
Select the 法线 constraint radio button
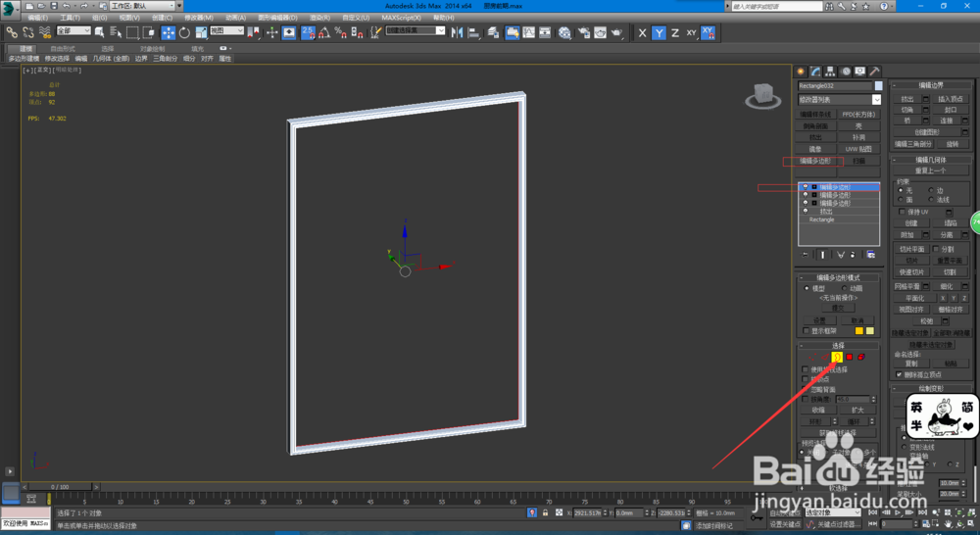(931, 199)
